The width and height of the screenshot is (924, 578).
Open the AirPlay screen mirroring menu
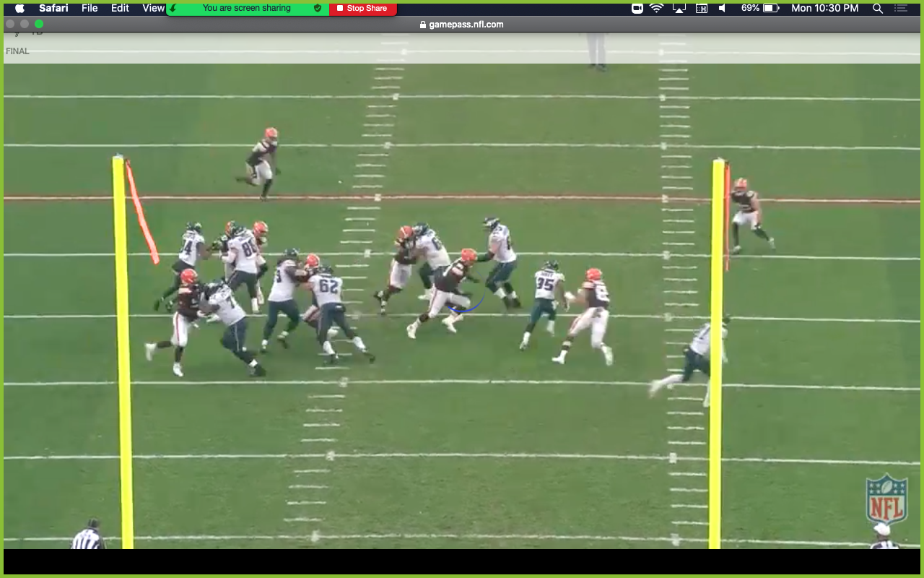[x=679, y=8]
